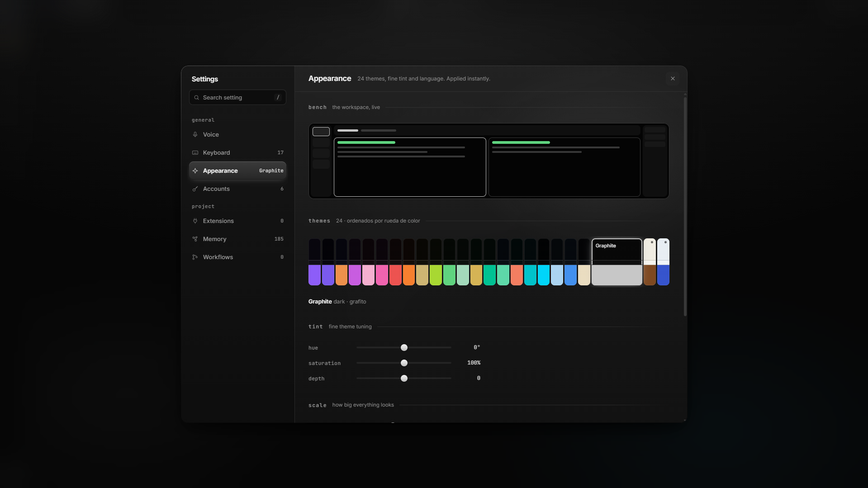Image resolution: width=868 pixels, height=488 pixels.
Task: Click the hue value 0°
Action: [x=477, y=347]
